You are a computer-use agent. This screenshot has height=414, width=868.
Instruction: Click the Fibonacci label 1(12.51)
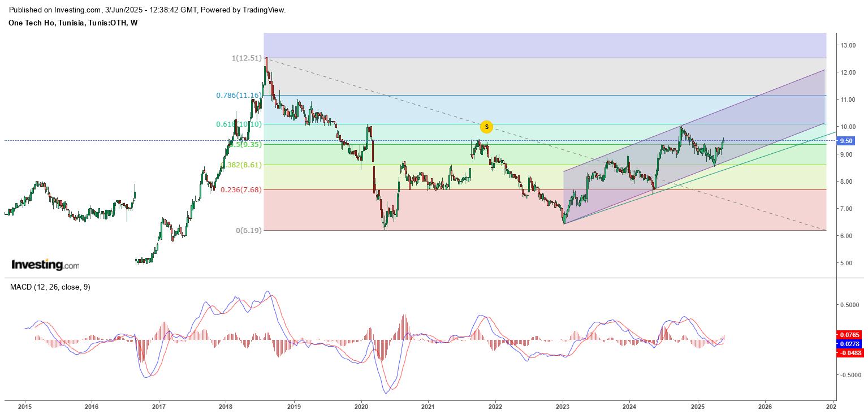pos(247,58)
